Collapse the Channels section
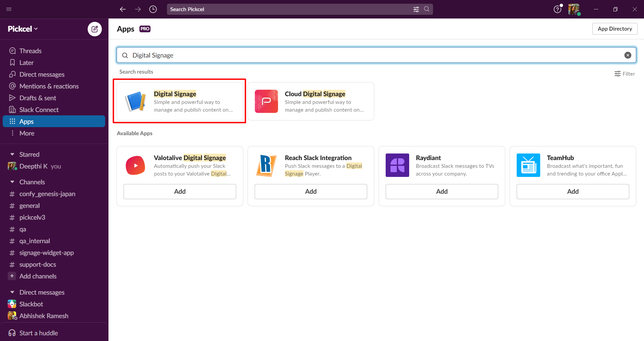 click(x=12, y=182)
